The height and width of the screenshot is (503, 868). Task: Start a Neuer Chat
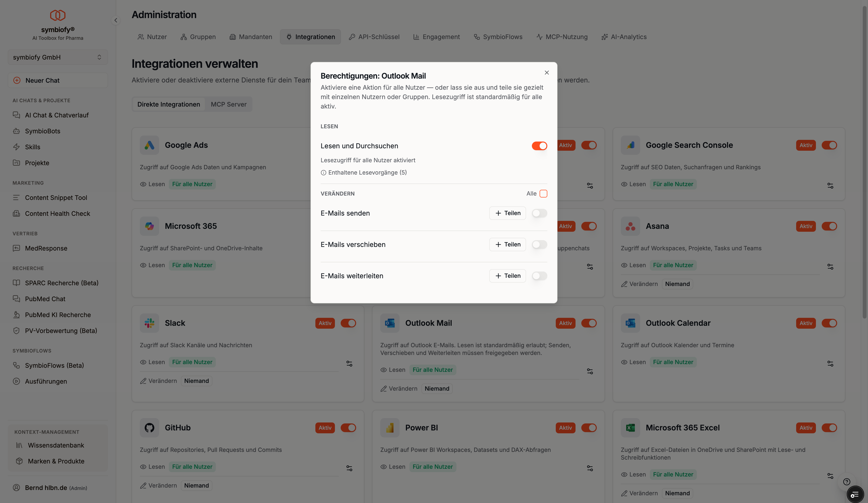pyautogui.click(x=58, y=80)
